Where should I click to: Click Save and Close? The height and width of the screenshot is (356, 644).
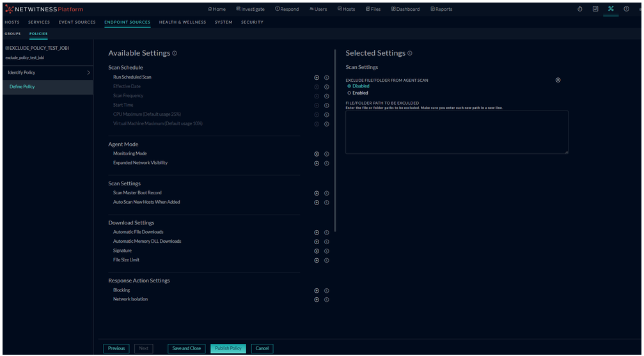(x=187, y=348)
